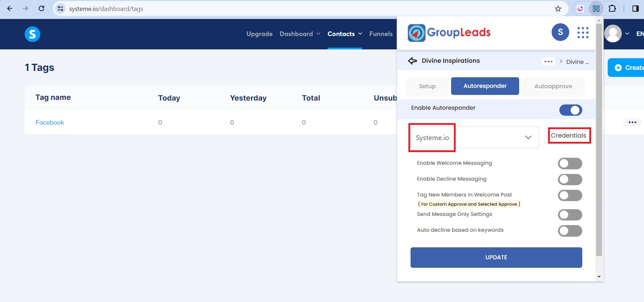This screenshot has width=644, height=302.
Task: Click the browser forward arrow
Action: (25, 8)
